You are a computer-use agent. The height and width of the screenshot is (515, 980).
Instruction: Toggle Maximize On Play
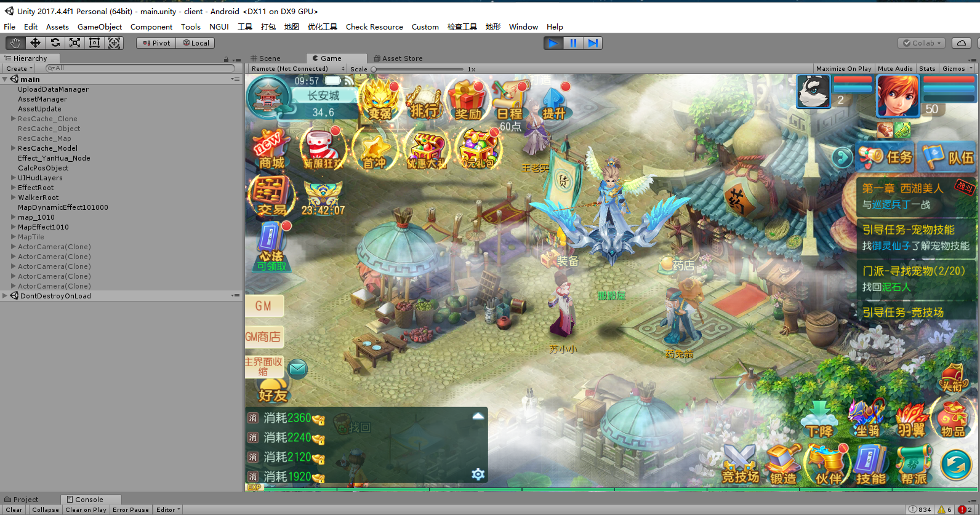point(843,68)
